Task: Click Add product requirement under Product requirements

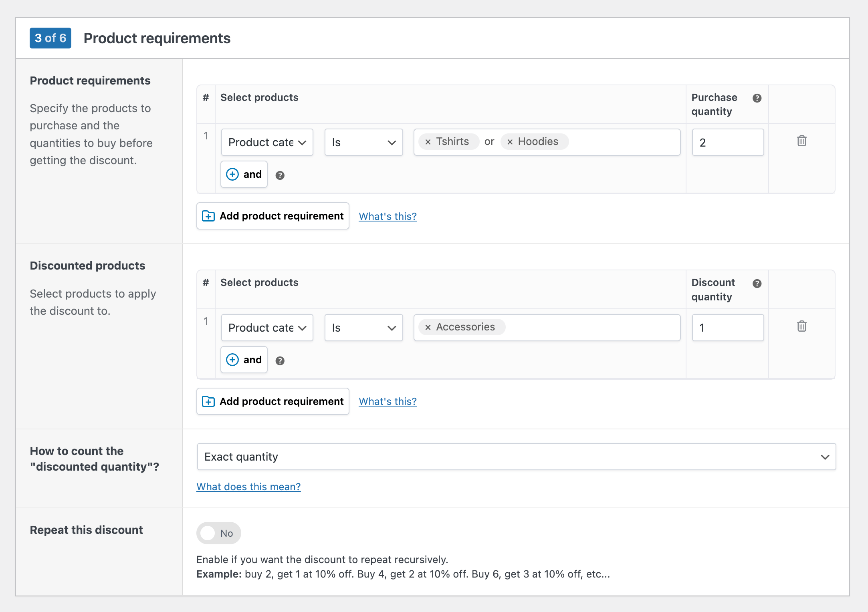Action: point(273,216)
